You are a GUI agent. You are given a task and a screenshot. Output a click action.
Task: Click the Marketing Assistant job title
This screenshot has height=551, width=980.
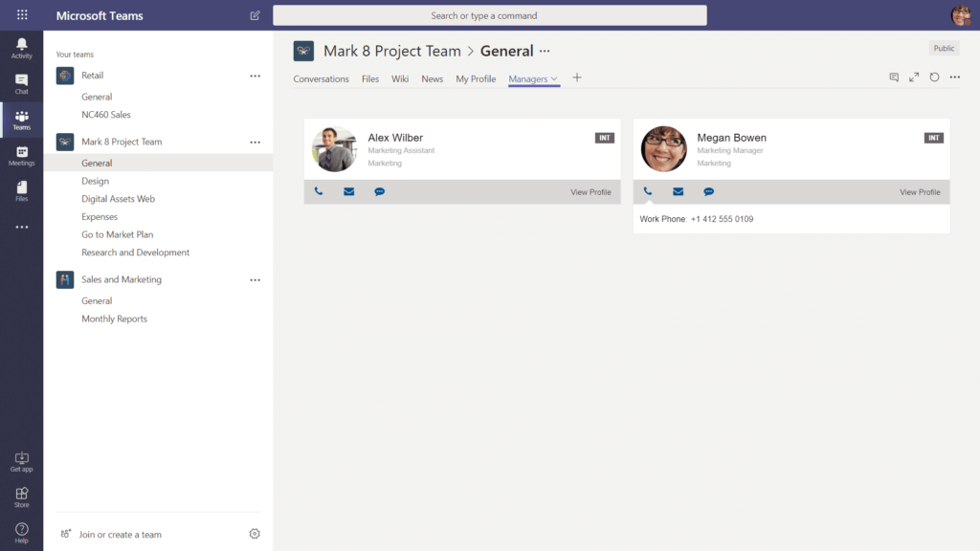[x=401, y=150]
